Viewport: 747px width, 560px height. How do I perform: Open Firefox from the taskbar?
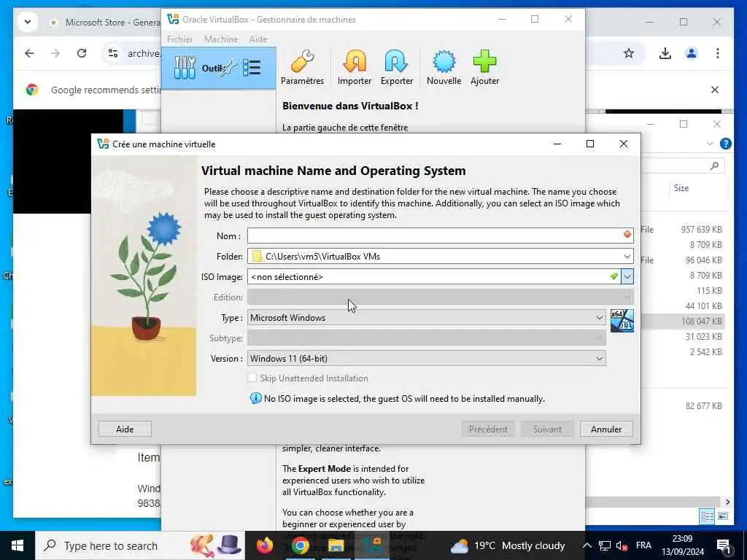(x=265, y=545)
